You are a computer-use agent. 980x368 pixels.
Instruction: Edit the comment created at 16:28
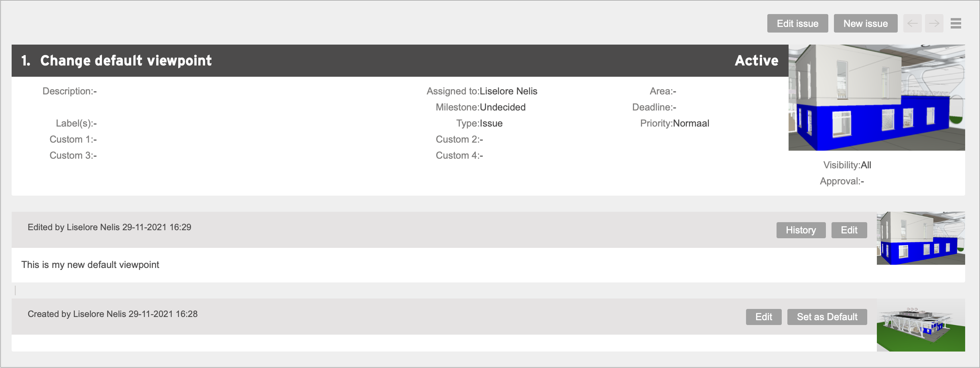[x=764, y=317]
